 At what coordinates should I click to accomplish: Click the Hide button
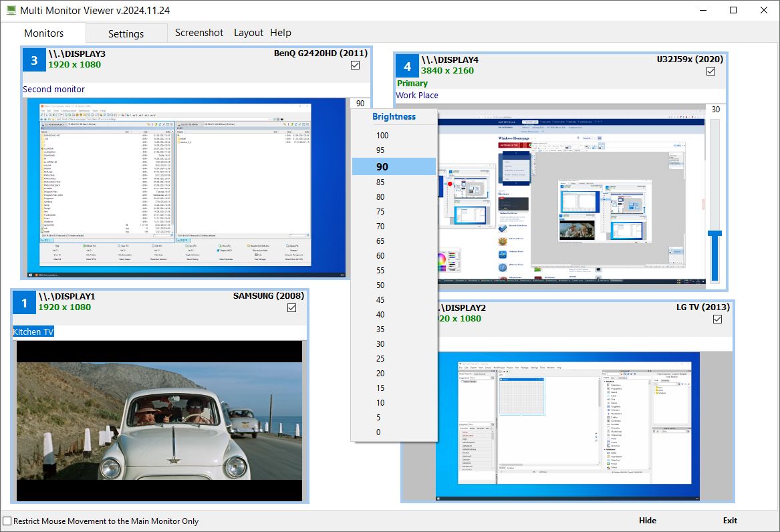click(646, 520)
